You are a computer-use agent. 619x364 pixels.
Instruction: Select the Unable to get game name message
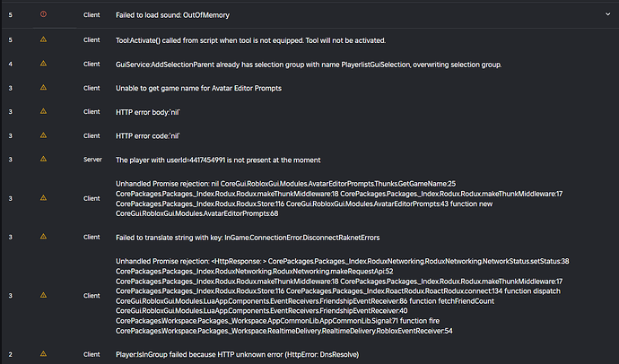[198, 88]
